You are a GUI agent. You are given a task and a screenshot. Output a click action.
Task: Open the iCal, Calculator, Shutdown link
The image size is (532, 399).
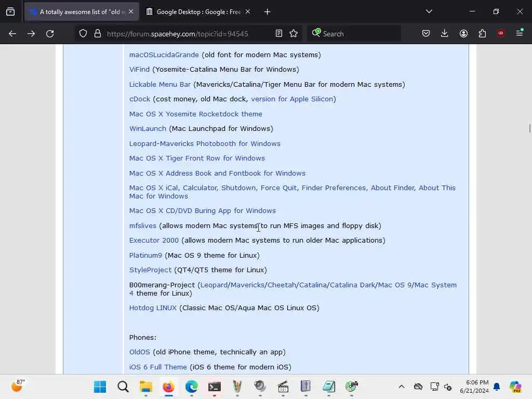click(292, 192)
